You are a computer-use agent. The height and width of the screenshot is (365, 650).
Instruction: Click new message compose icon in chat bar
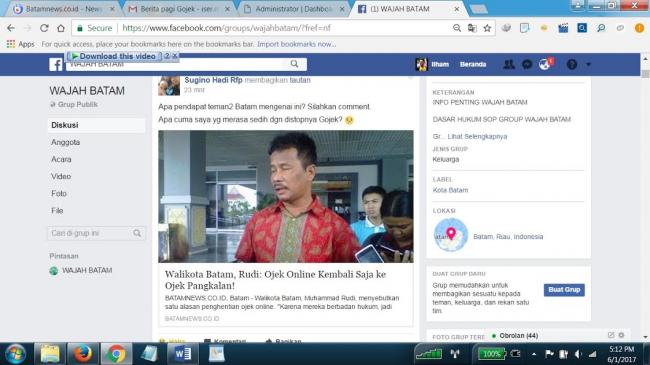(611, 335)
